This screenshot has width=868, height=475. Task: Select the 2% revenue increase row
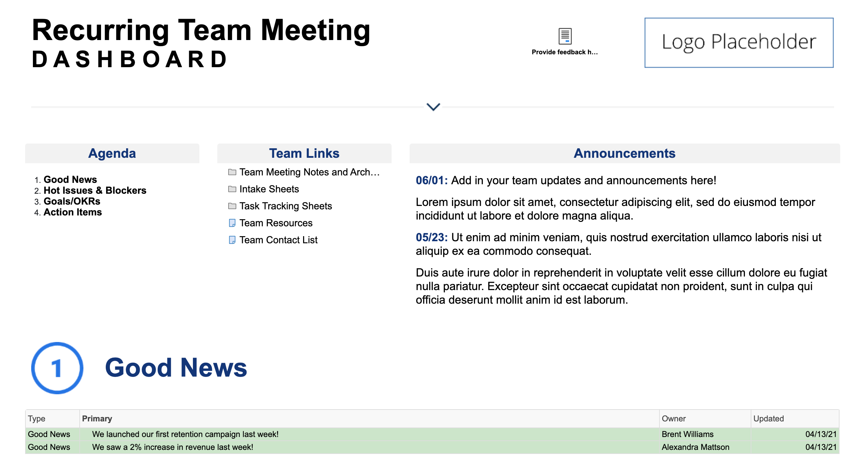(432, 447)
